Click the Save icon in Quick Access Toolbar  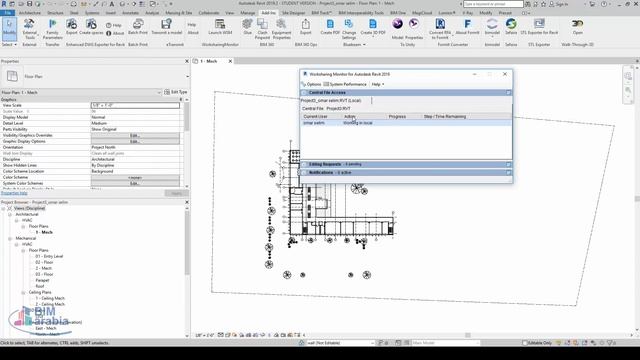tap(29, 4)
